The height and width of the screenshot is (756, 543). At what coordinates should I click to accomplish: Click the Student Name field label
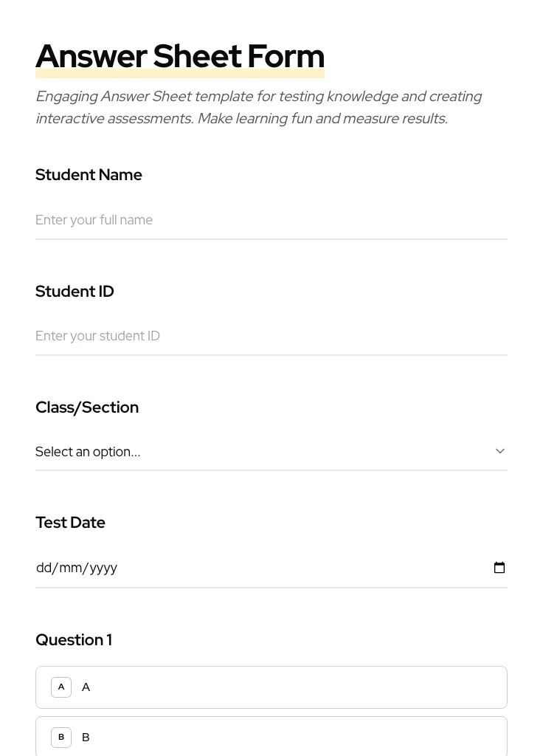point(89,174)
